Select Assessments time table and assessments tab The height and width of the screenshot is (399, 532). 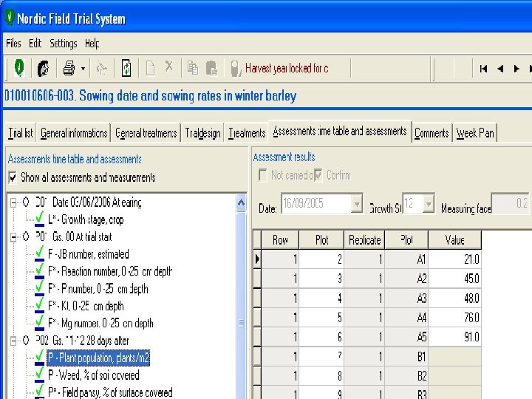(340, 131)
